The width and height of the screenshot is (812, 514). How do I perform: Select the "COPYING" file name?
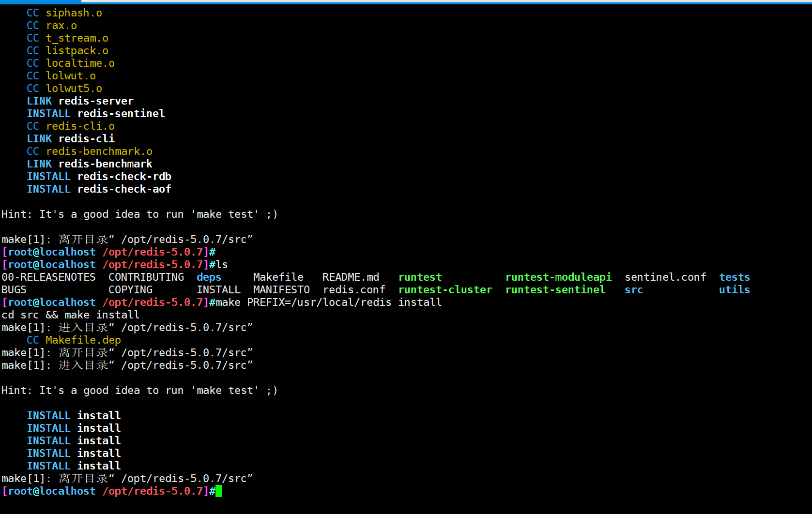pos(131,290)
